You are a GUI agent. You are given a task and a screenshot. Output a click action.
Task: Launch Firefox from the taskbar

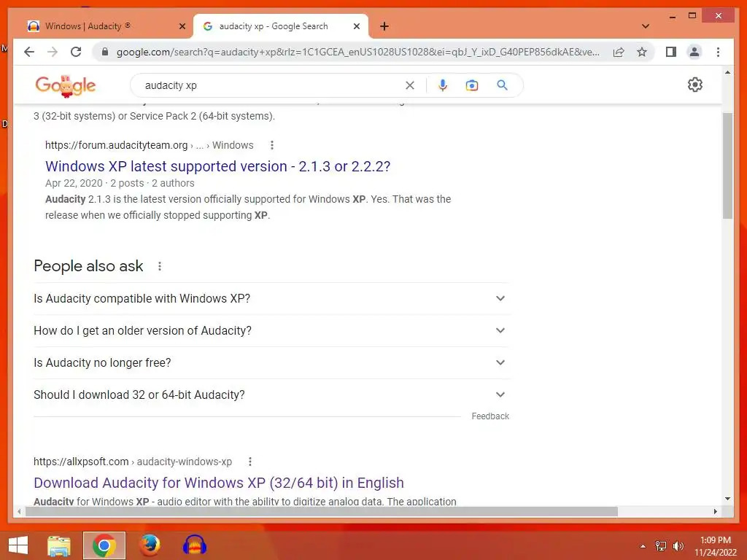tap(150, 545)
